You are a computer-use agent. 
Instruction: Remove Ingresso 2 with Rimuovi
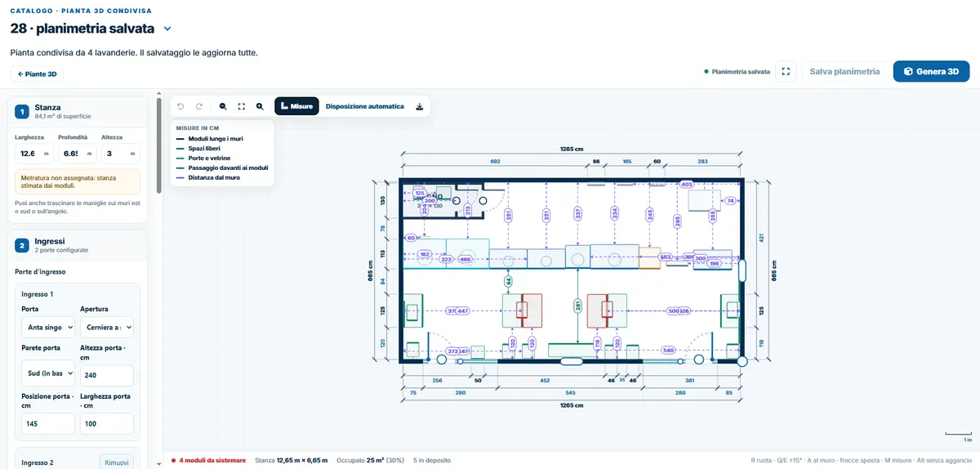point(117,462)
